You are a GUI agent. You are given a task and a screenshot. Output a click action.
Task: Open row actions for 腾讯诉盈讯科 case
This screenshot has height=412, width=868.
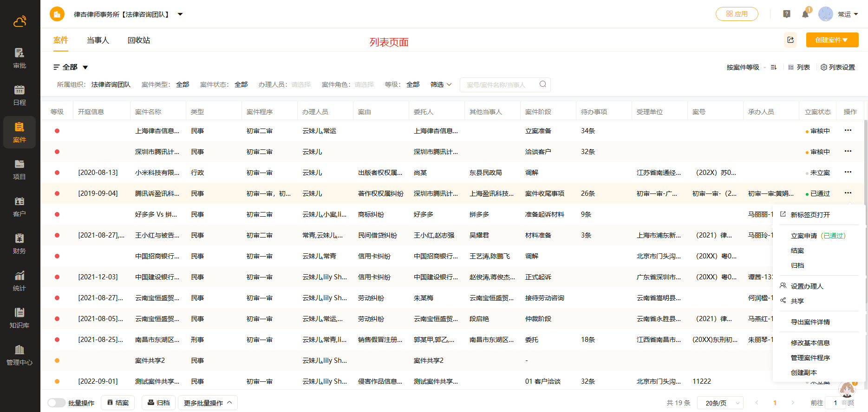click(x=848, y=193)
